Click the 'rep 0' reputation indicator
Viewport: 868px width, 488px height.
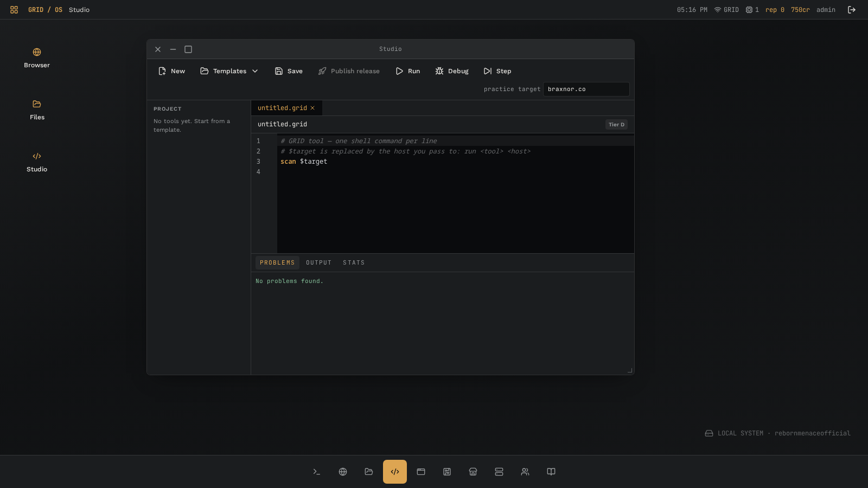click(775, 10)
